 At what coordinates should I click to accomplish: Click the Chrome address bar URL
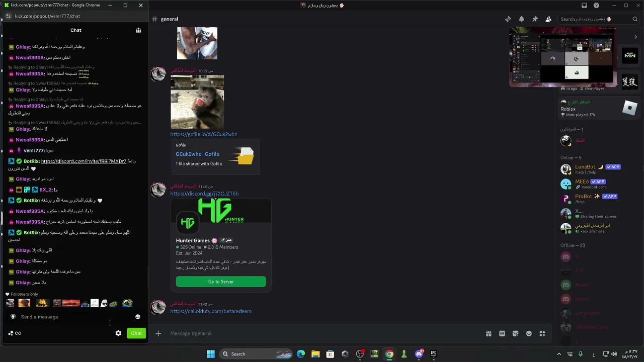(47, 16)
